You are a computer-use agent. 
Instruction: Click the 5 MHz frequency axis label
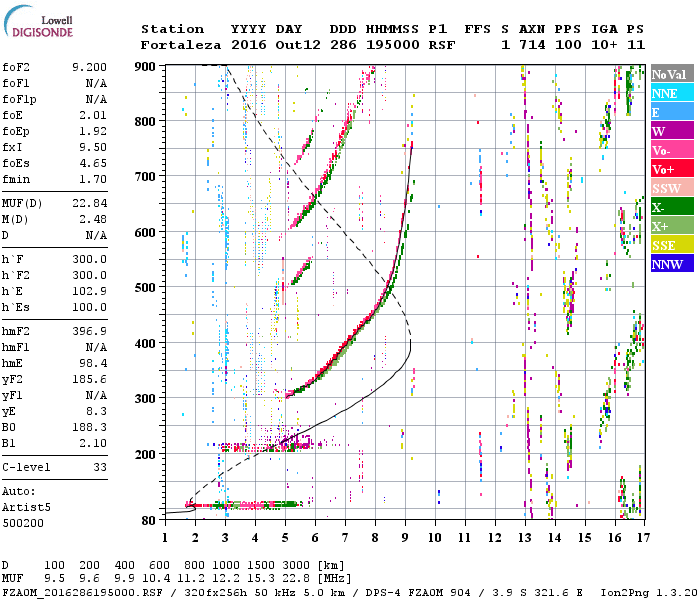click(x=285, y=538)
